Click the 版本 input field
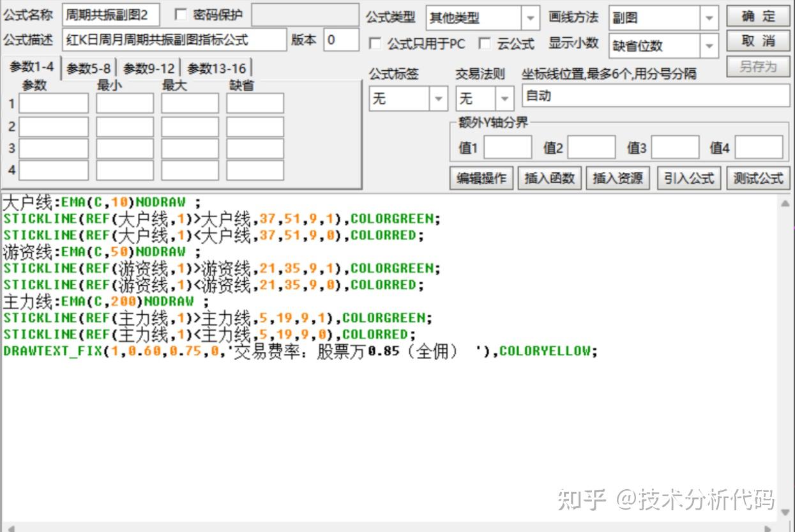This screenshot has height=532, width=795. click(341, 40)
